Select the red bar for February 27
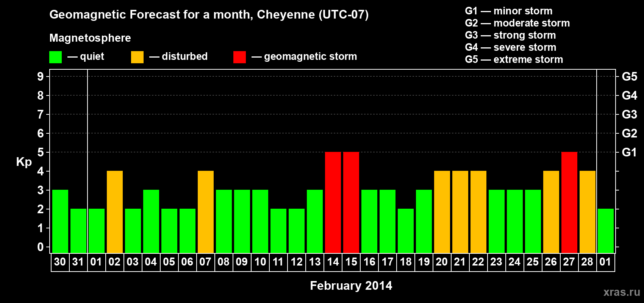Screen dimensions: 644x303 569,203
